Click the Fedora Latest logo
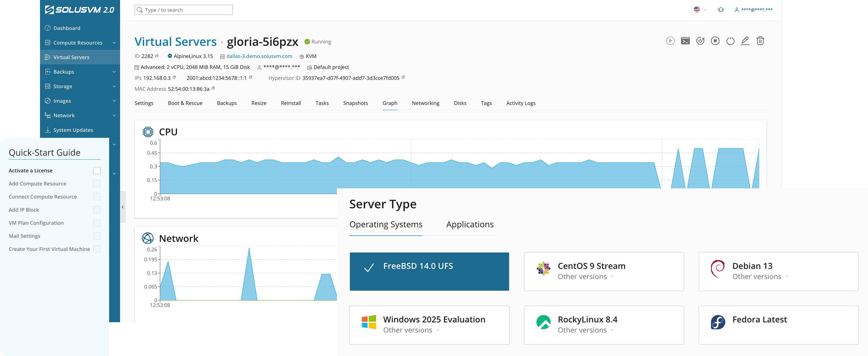 718,322
